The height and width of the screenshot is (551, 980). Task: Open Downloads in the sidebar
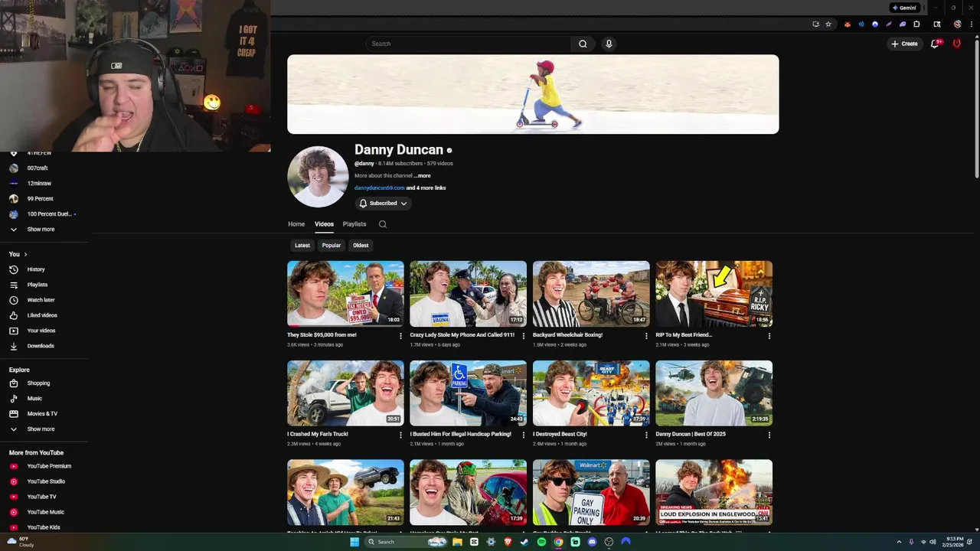(x=41, y=346)
